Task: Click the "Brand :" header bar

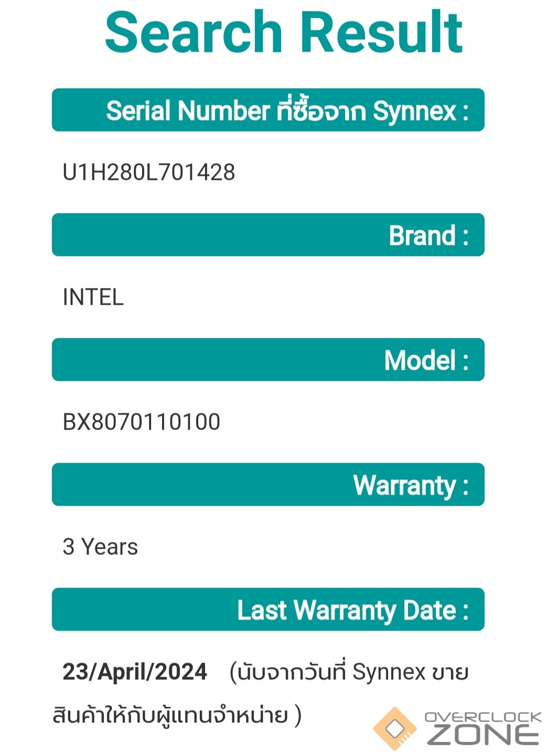Action: click(268, 235)
